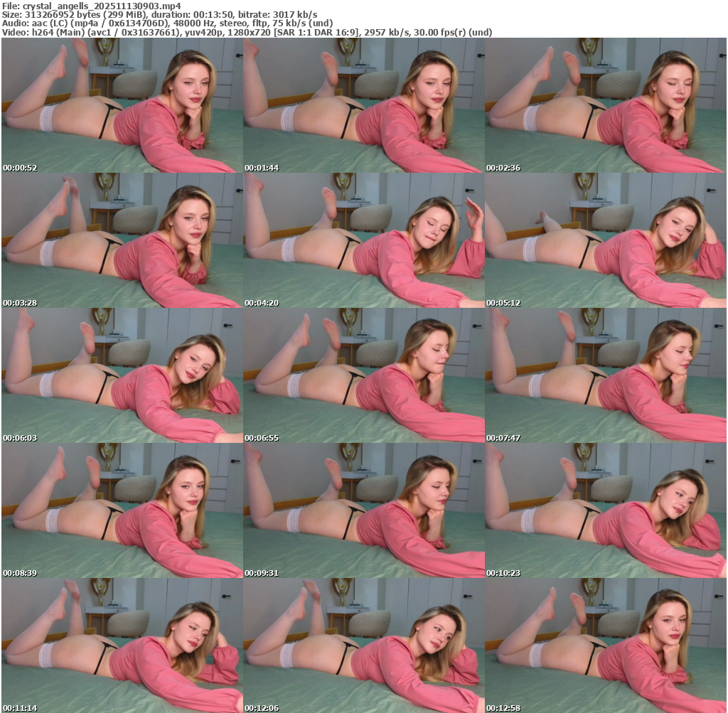Click the 00:12:06 thumbnail

pyautogui.click(x=363, y=645)
